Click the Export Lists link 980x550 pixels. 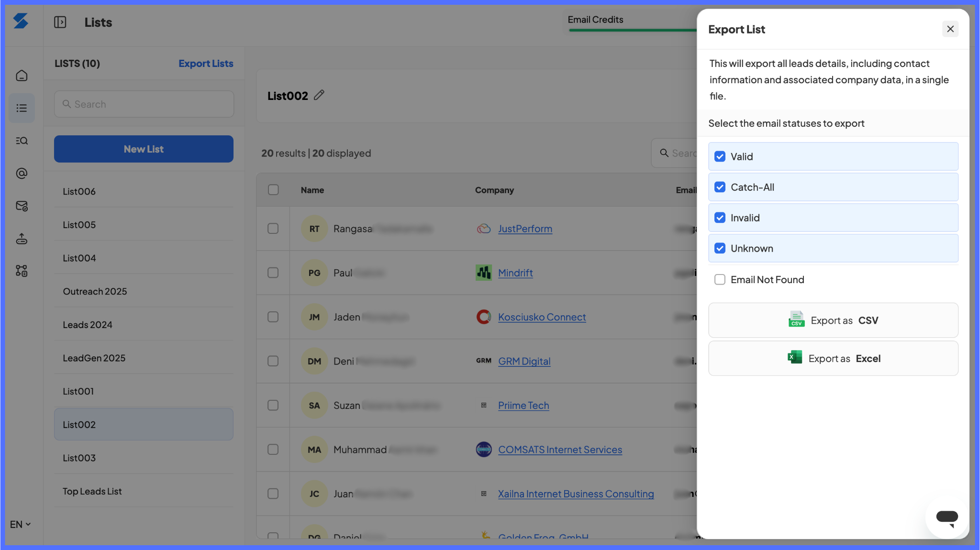click(x=206, y=64)
